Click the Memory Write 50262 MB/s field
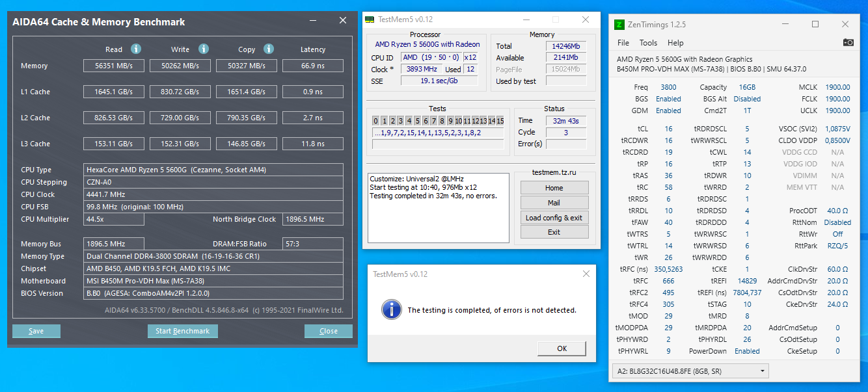Image resolution: width=868 pixels, height=392 pixels. [x=180, y=66]
